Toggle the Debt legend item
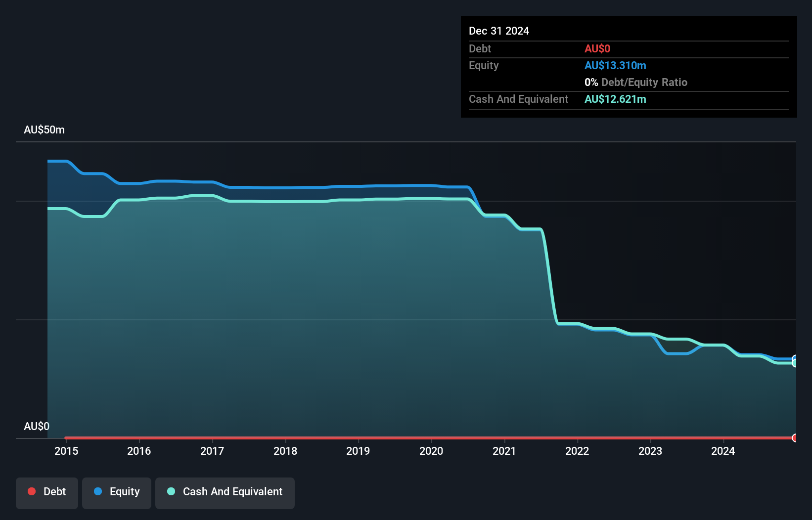 click(x=46, y=491)
